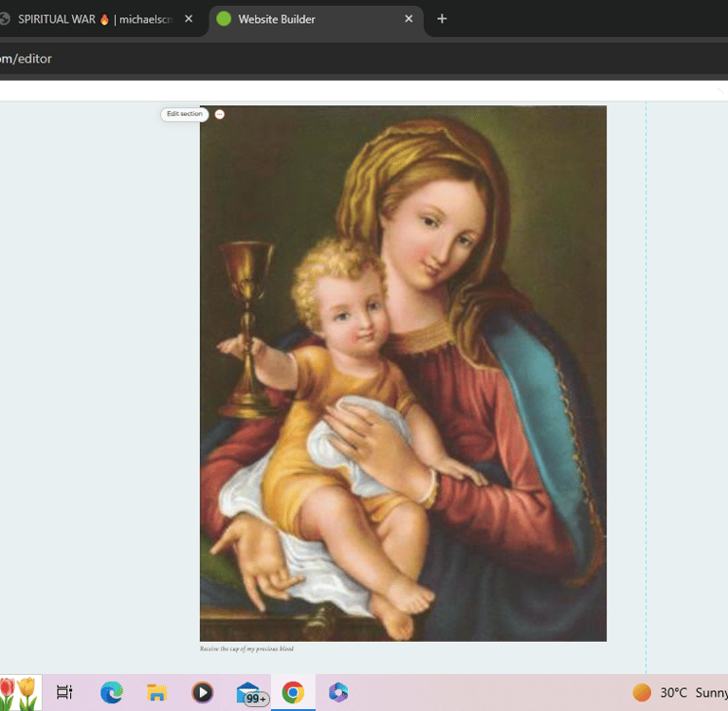The width and height of the screenshot is (728, 711).
Task: Close the SPIRITUAL WAR tab
Action: pyautogui.click(x=189, y=19)
